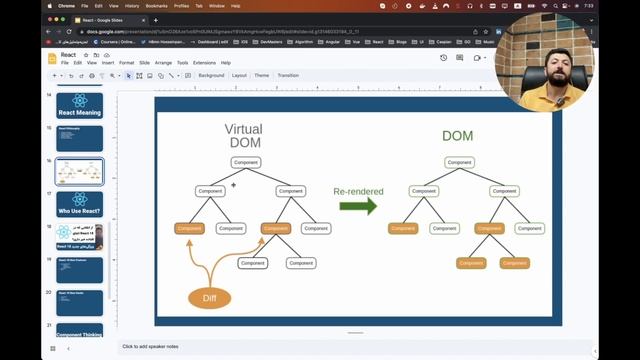Open the Extensions menu
This screenshot has width=640, height=360.
pos(204,63)
